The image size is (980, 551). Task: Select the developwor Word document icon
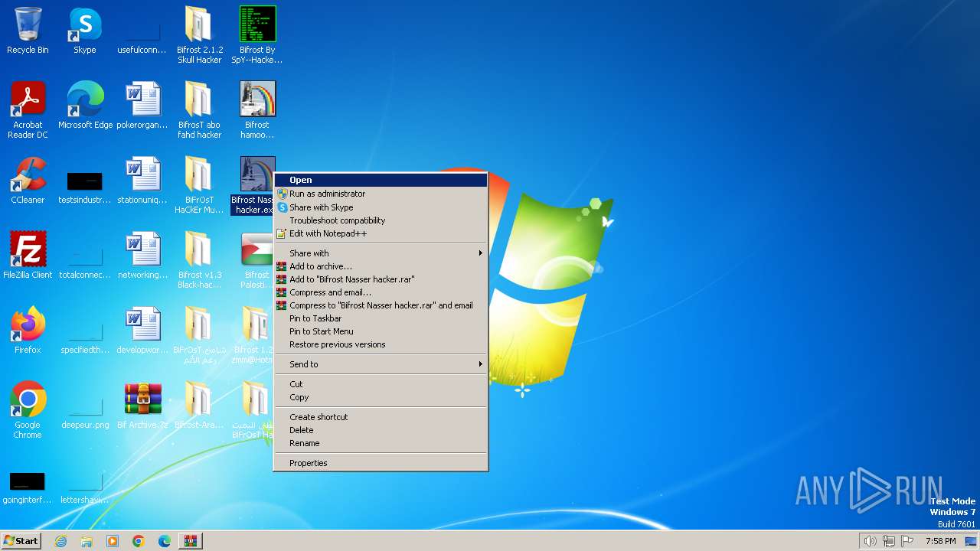(142, 331)
